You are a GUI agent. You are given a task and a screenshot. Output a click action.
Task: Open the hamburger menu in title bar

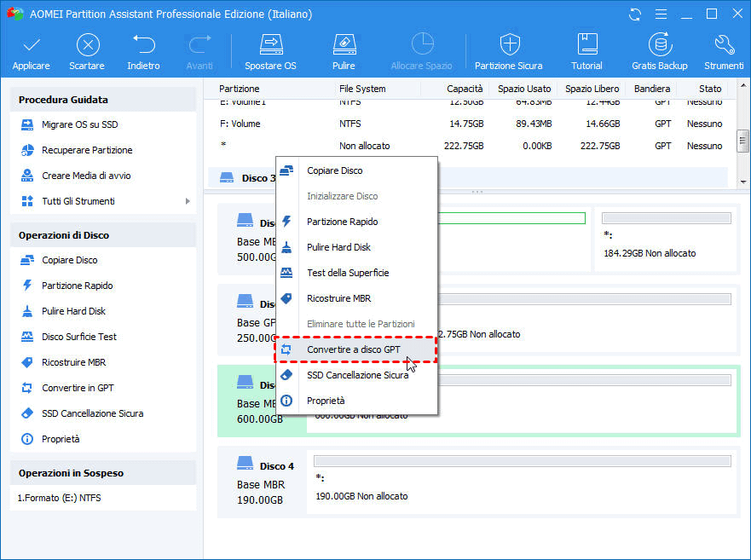click(x=661, y=14)
